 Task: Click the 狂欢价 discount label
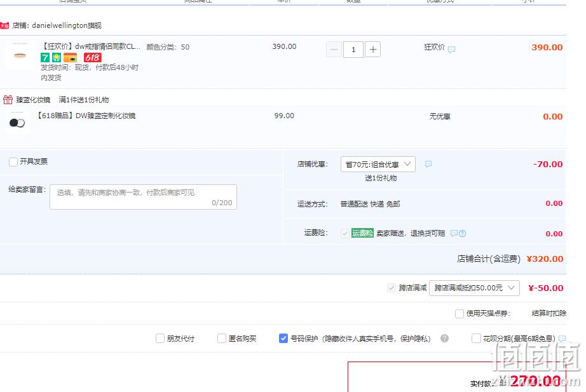coord(434,47)
